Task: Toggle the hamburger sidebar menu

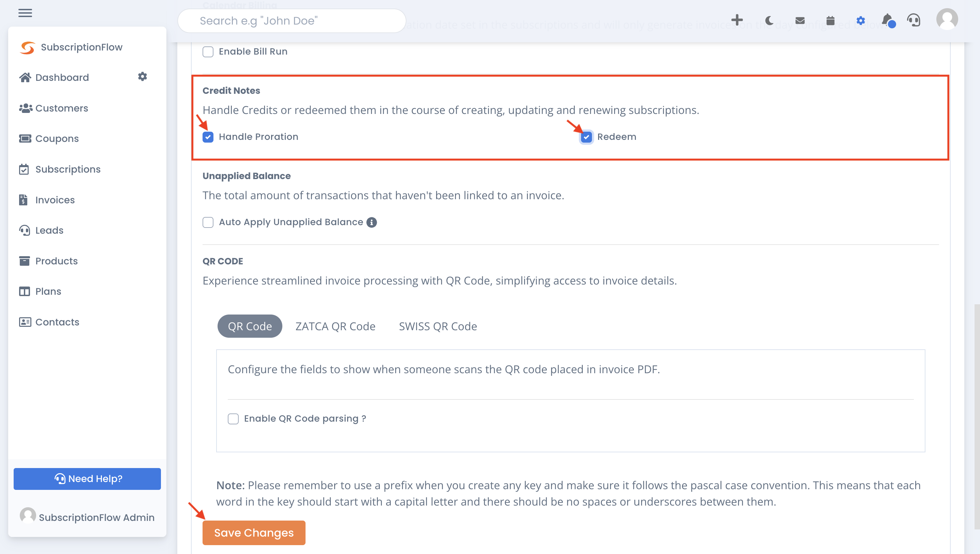Action: pyautogui.click(x=25, y=13)
